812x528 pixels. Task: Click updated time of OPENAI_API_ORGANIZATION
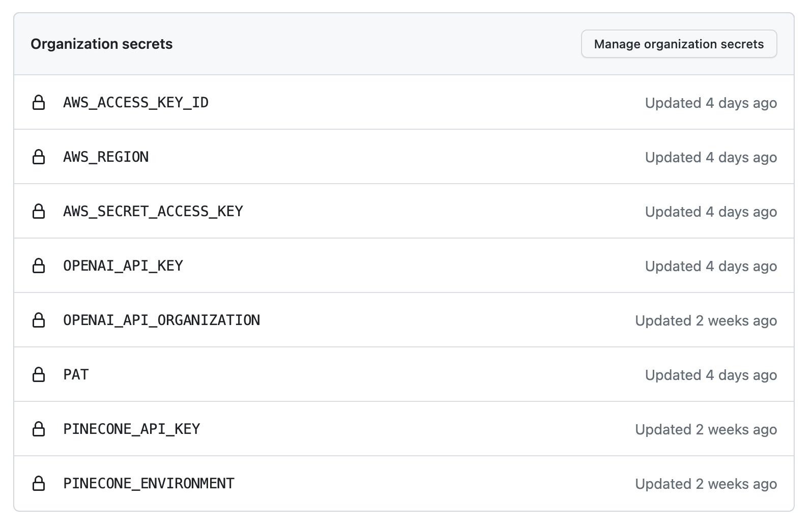pyautogui.click(x=706, y=320)
